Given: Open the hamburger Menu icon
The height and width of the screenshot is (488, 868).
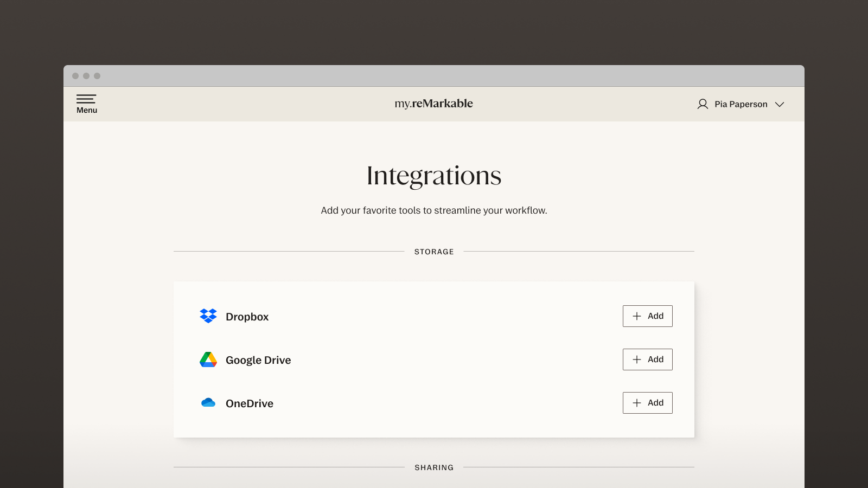Looking at the screenshot, I should [86, 99].
